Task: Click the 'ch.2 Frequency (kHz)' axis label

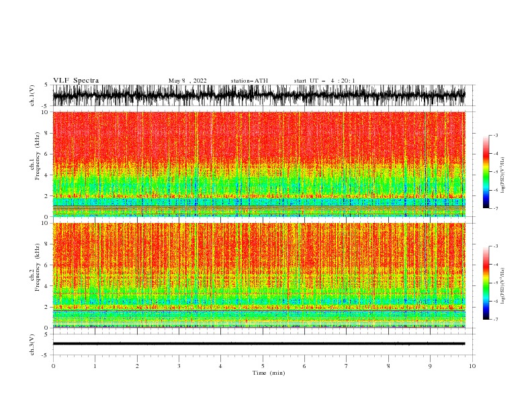Action: click(x=35, y=267)
